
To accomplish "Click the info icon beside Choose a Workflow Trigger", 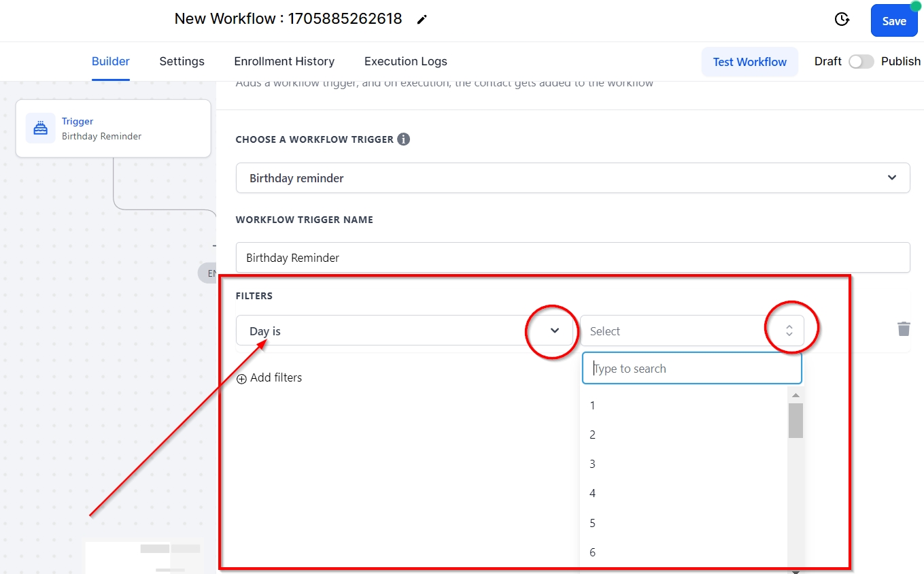I will point(403,139).
